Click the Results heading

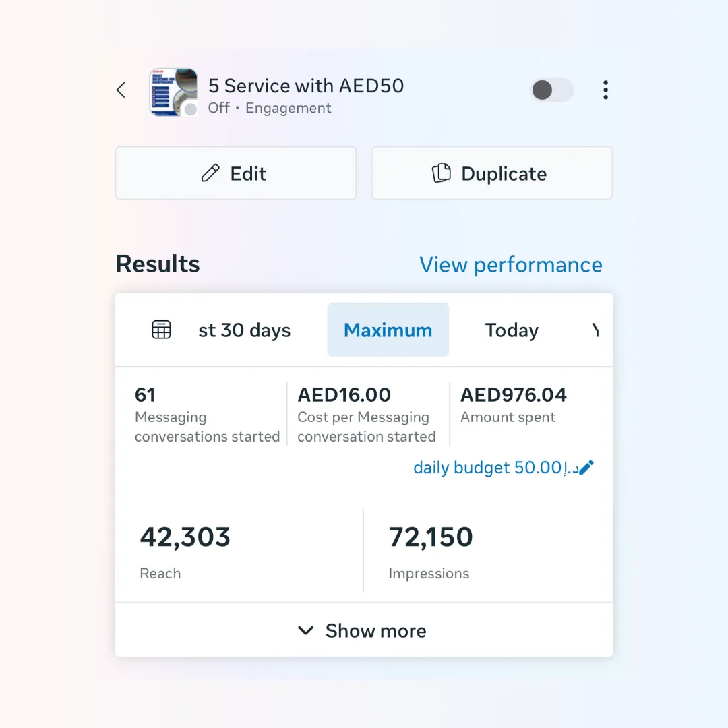[157, 264]
